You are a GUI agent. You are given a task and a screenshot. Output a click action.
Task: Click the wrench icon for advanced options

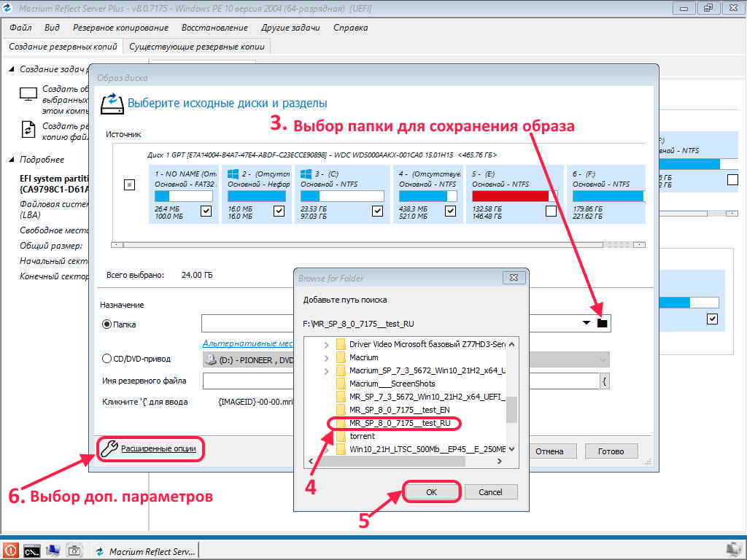coord(109,448)
